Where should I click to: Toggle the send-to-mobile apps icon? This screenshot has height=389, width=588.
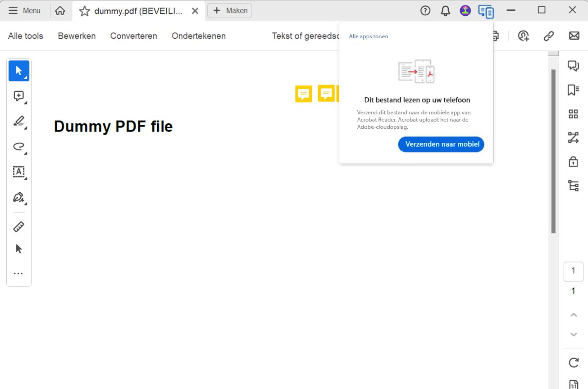point(486,11)
